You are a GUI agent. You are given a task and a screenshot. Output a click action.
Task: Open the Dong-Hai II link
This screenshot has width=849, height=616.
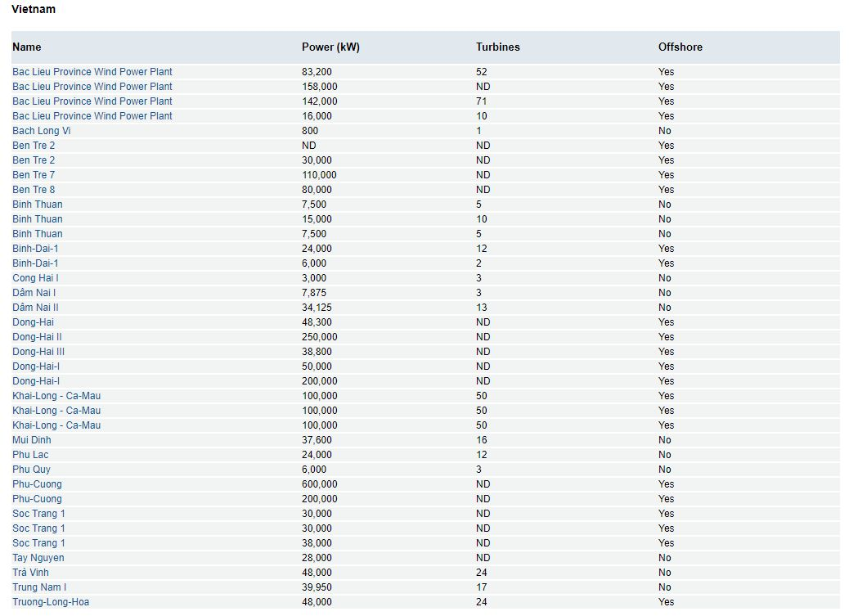click(x=37, y=336)
